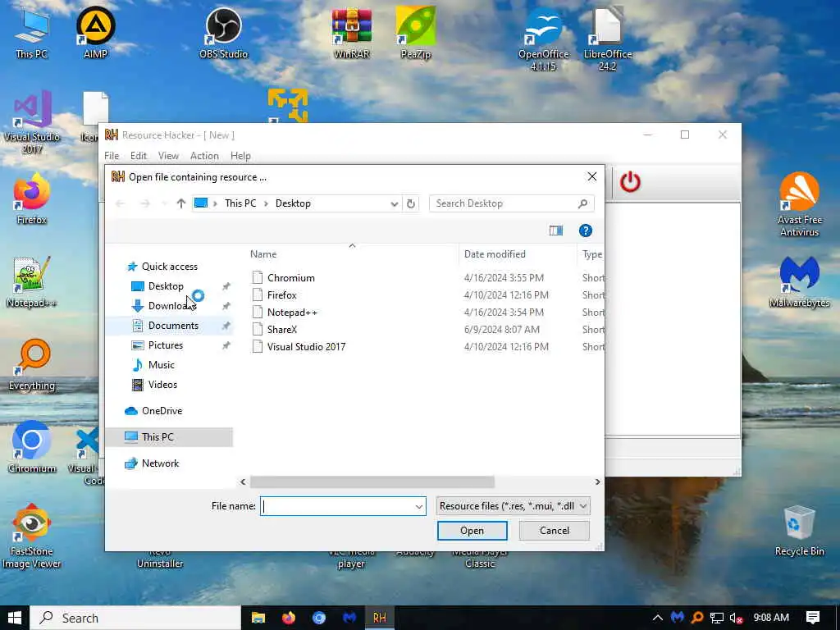Viewport: 840px width, 630px height.
Task: Select Music in the navigation pane
Action: tap(162, 365)
